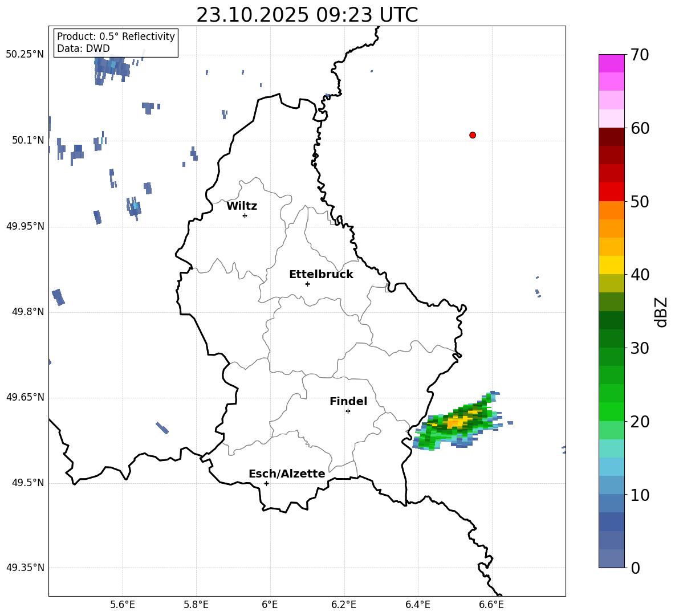Click the colorbar 70 tick label
This screenshot has height=616, width=675.
coord(639,55)
